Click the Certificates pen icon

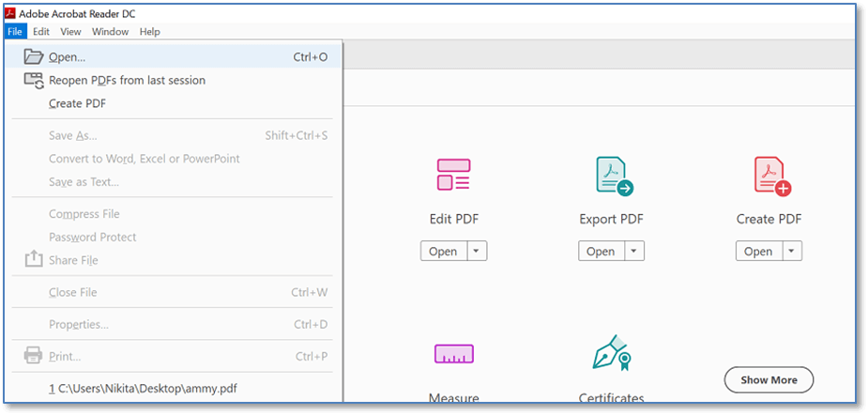pos(612,352)
